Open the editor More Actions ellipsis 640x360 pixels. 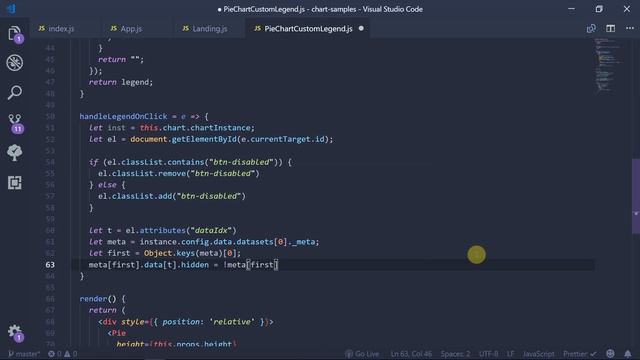(630, 29)
